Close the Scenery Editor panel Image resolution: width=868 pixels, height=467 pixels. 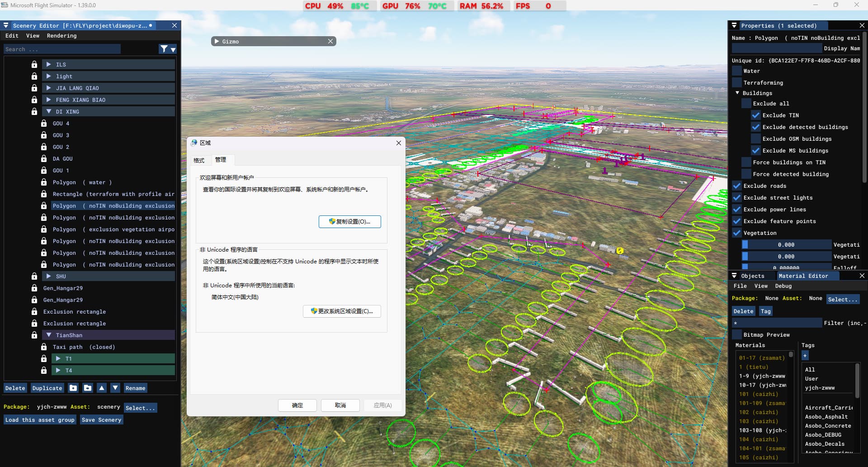tap(175, 26)
